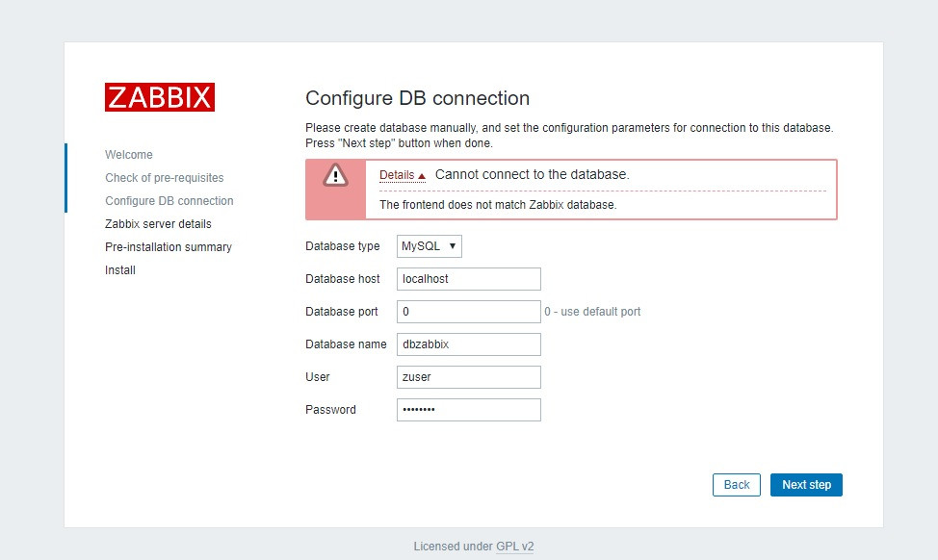Click the ZABBIX logo
The height and width of the screenshot is (560, 938).
coord(160,97)
